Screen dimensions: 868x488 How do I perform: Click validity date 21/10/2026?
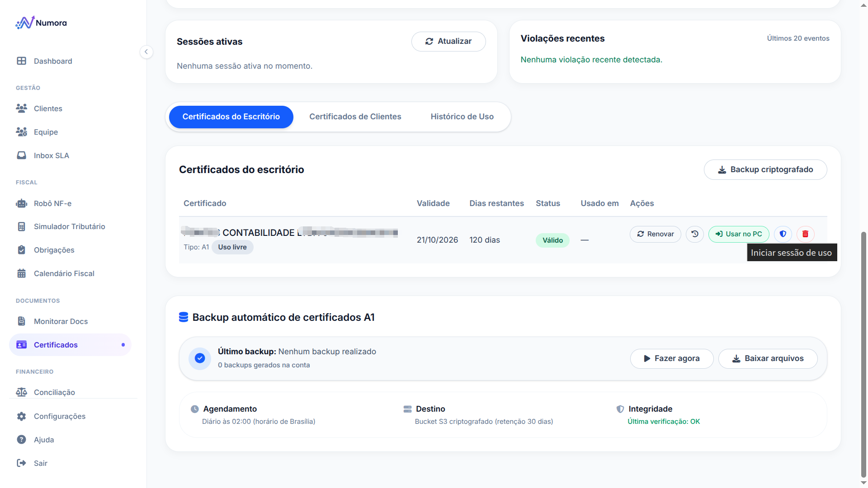pyautogui.click(x=437, y=240)
